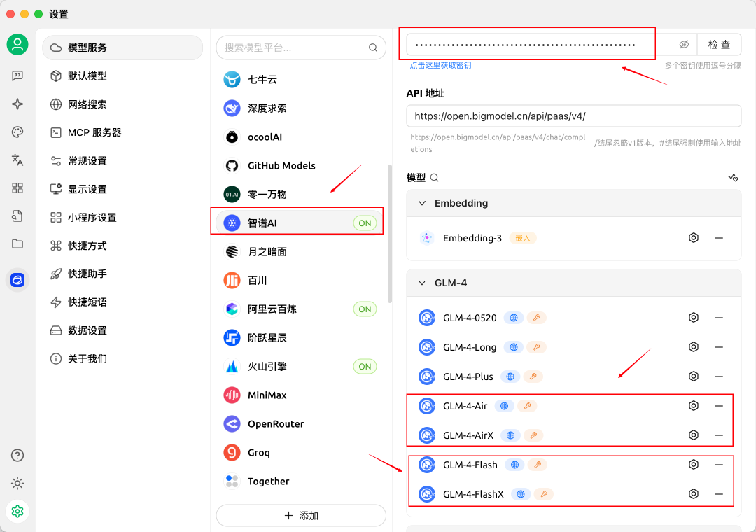The image size is (756, 532).
Task: Open settings for GLM-4-Long model
Action: pyautogui.click(x=693, y=346)
